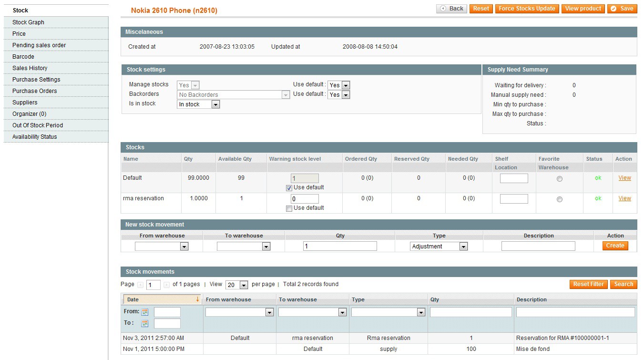Open the Stock Graph tab
The width and height of the screenshot is (644, 360).
pyautogui.click(x=56, y=22)
